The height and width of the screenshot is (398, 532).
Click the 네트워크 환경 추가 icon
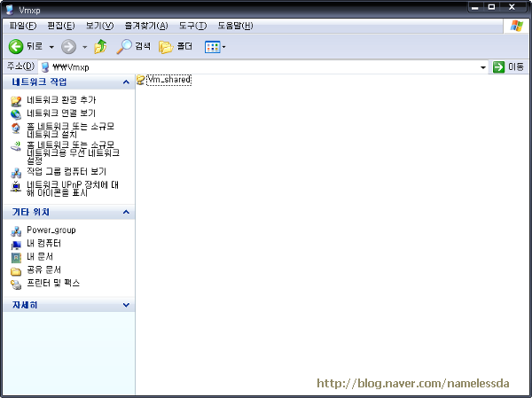tap(16, 101)
